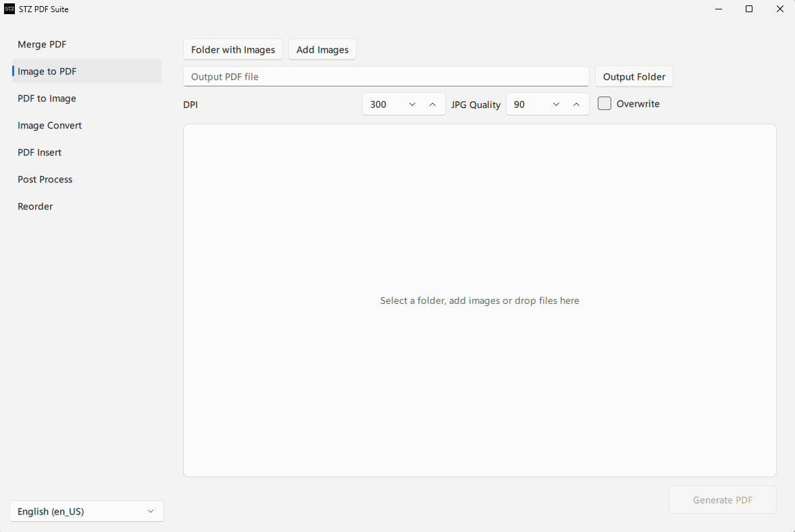Switch to PDF to Image section
This screenshot has width=795, height=532.
(x=86, y=99)
